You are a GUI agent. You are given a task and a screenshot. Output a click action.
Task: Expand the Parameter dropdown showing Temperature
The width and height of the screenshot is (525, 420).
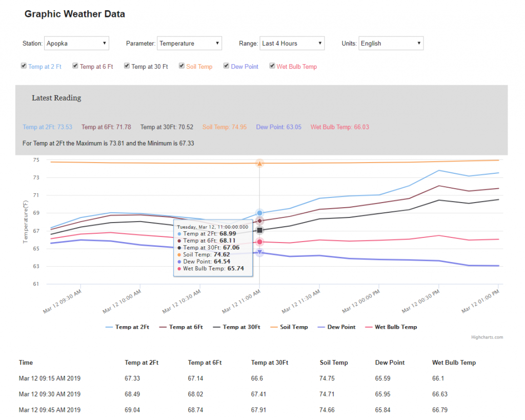click(x=189, y=44)
